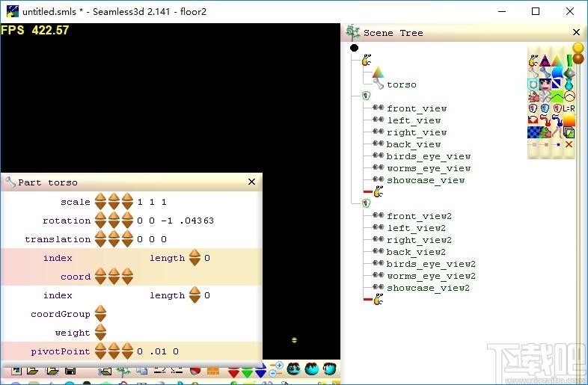This screenshot has height=385, width=588.
Task: Toggle the front_view viewpoint eyes icon
Action: [x=378, y=108]
